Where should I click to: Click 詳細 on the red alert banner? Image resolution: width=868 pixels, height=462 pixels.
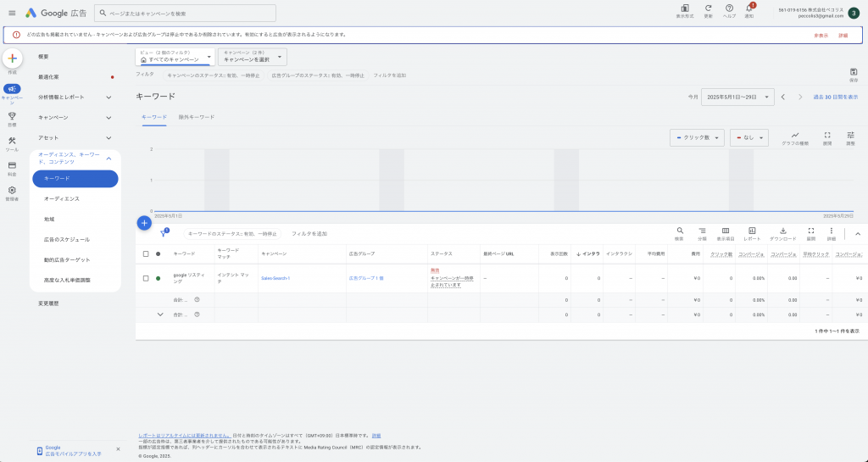click(x=843, y=36)
